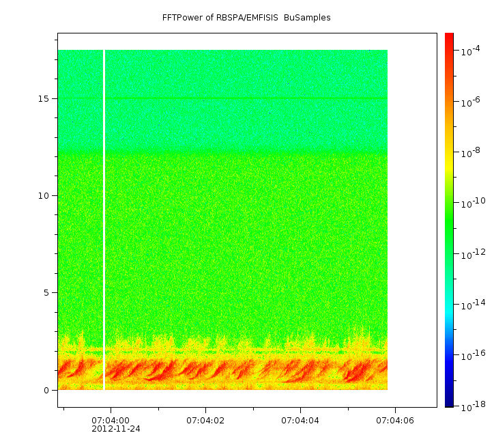Click the y-axis label '15'

(x=44, y=99)
